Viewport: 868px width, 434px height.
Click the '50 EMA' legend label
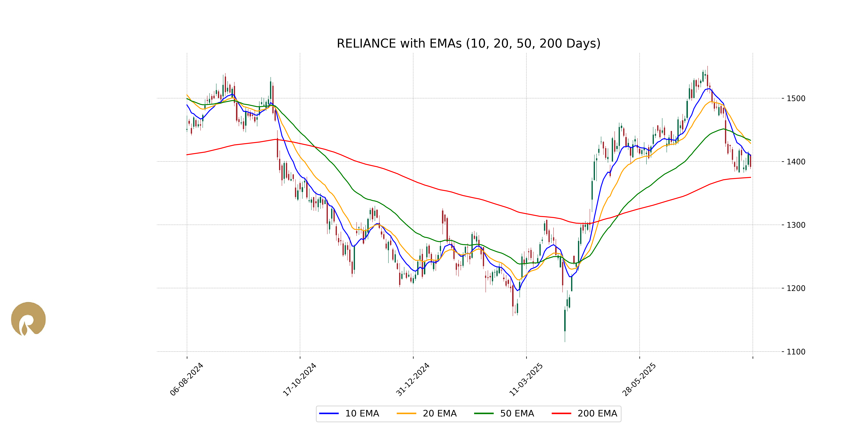(517, 413)
